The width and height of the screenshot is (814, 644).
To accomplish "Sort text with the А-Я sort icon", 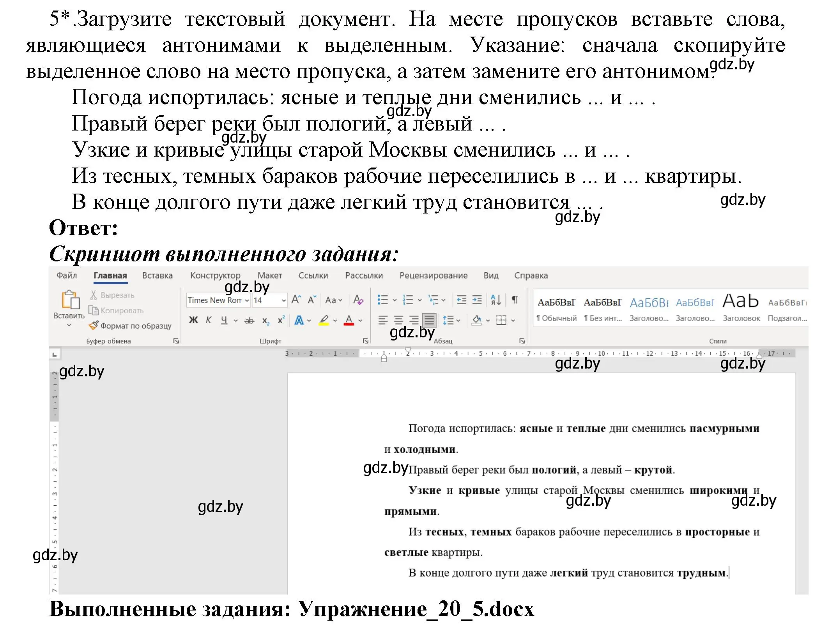I will [496, 300].
